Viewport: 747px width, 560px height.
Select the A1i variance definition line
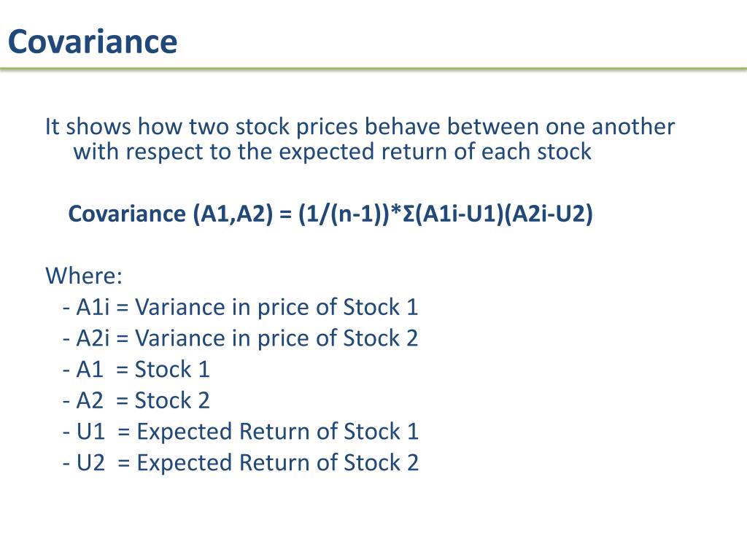pyautogui.click(x=241, y=307)
